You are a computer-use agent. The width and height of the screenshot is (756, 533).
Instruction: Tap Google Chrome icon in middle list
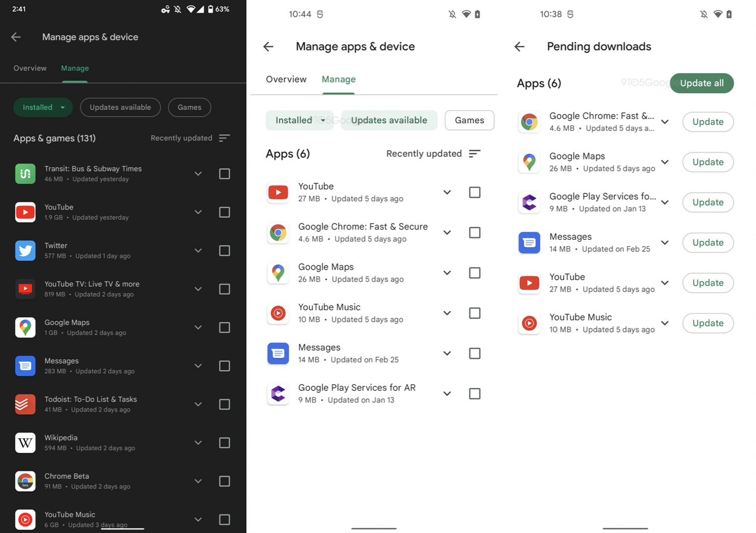click(278, 233)
